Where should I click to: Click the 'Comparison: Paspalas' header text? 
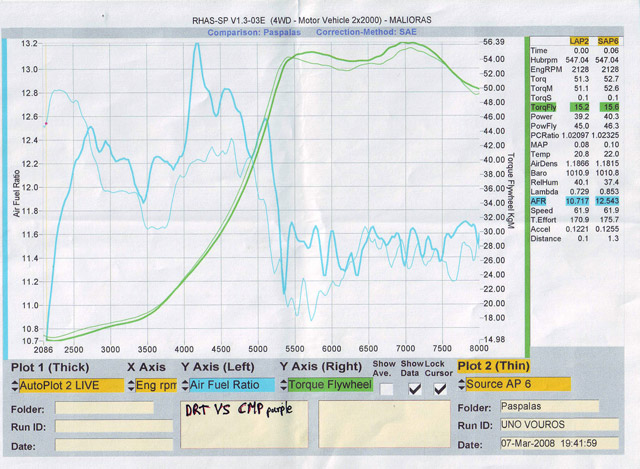(254, 32)
